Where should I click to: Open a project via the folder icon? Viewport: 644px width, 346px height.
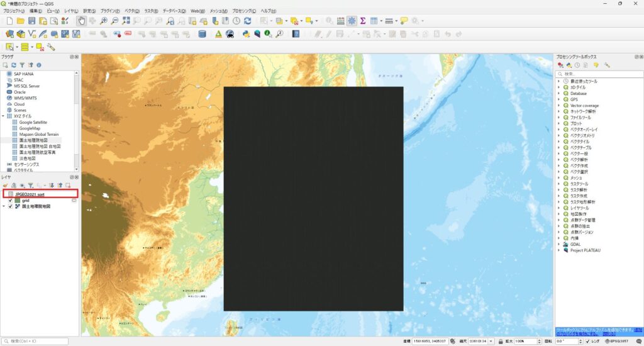pyautogui.click(x=21, y=21)
